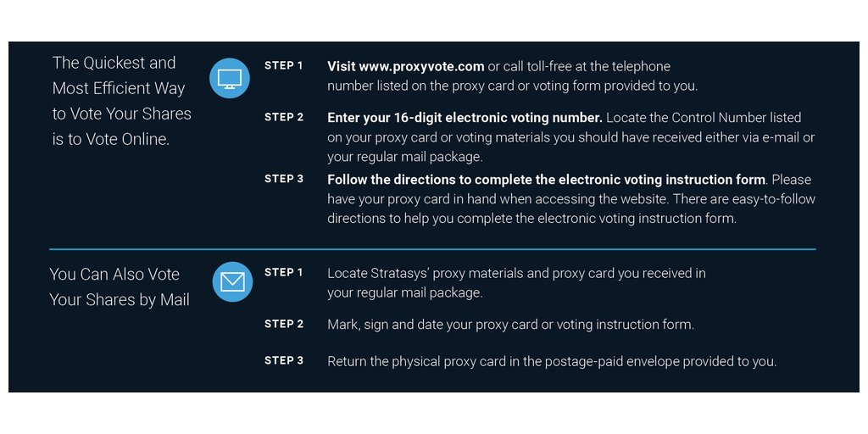
Task: Click the computer monitor icon for online voting
Action: pyautogui.click(x=230, y=78)
